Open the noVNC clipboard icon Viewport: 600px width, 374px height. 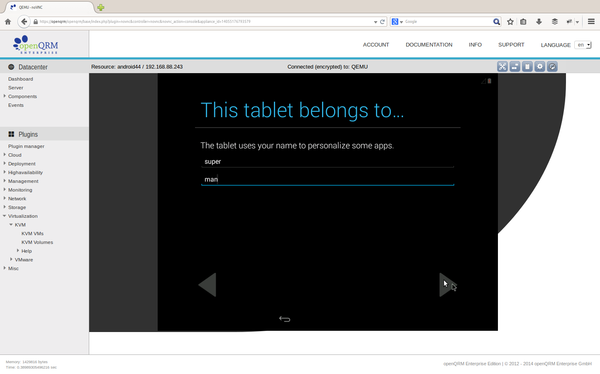point(527,67)
